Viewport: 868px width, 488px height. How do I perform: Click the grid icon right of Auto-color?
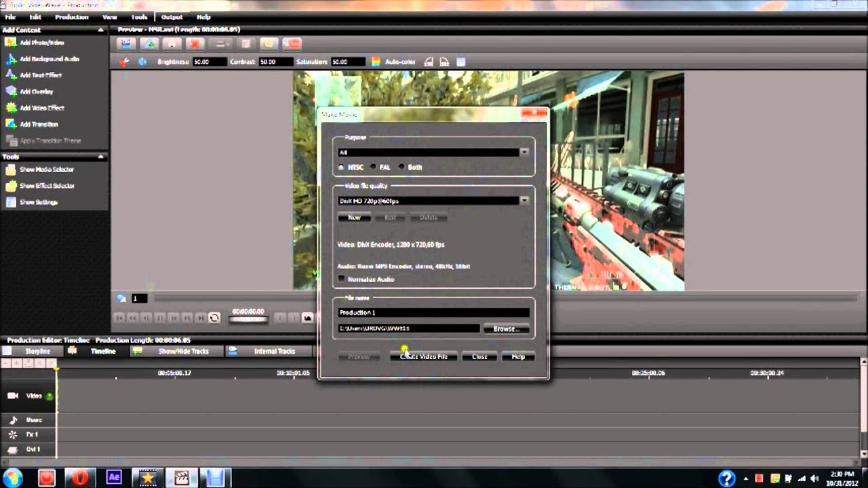461,62
